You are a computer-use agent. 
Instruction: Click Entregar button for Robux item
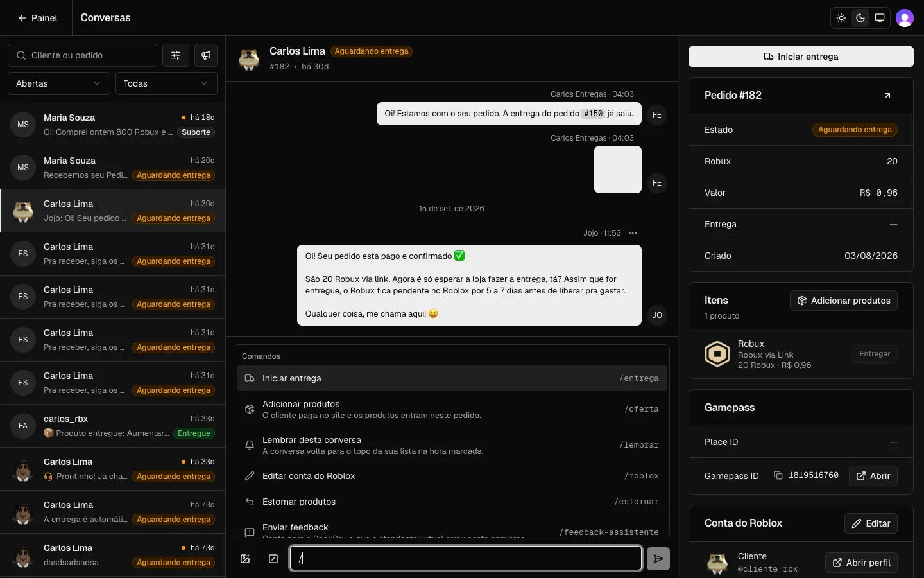coord(875,354)
